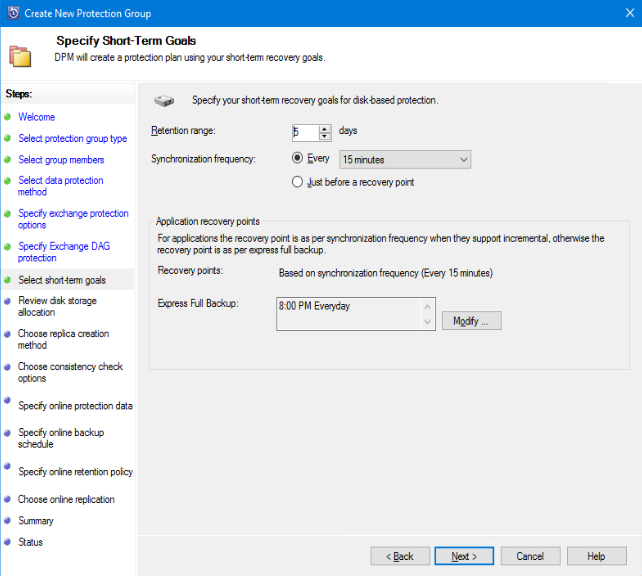Select Just before a recovery point option
642x576 pixels.
pyautogui.click(x=297, y=182)
